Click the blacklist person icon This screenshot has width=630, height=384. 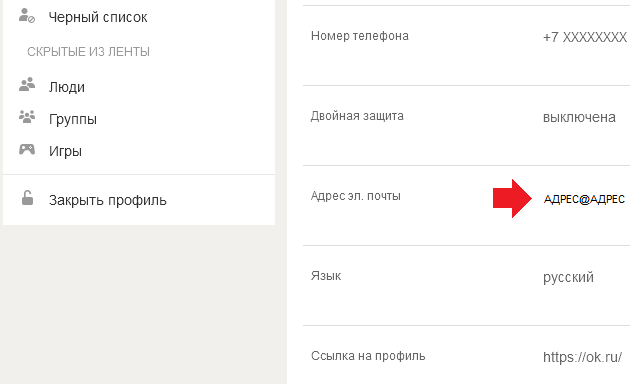pos(27,16)
